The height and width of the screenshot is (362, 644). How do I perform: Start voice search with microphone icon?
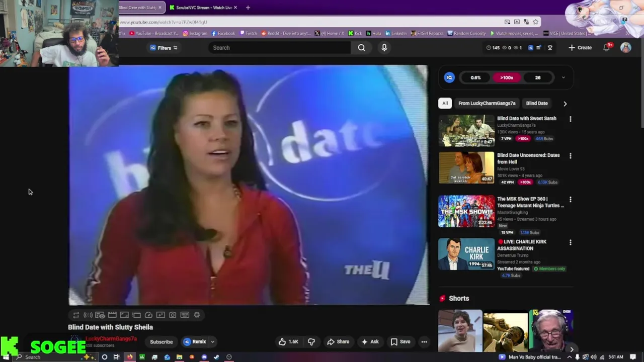click(x=384, y=48)
